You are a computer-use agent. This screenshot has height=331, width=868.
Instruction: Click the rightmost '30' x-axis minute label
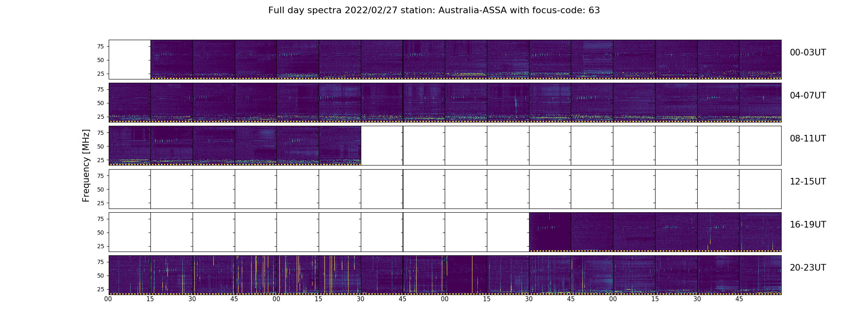(x=697, y=299)
